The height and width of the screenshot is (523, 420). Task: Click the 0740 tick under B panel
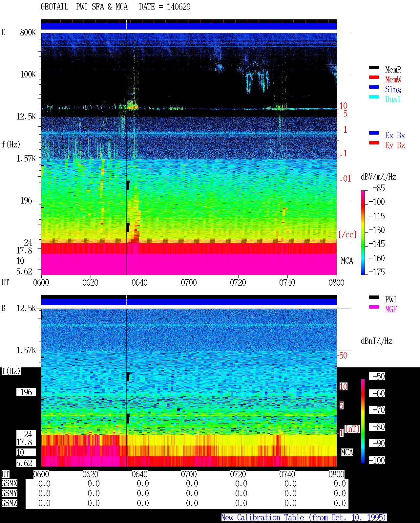click(x=287, y=474)
